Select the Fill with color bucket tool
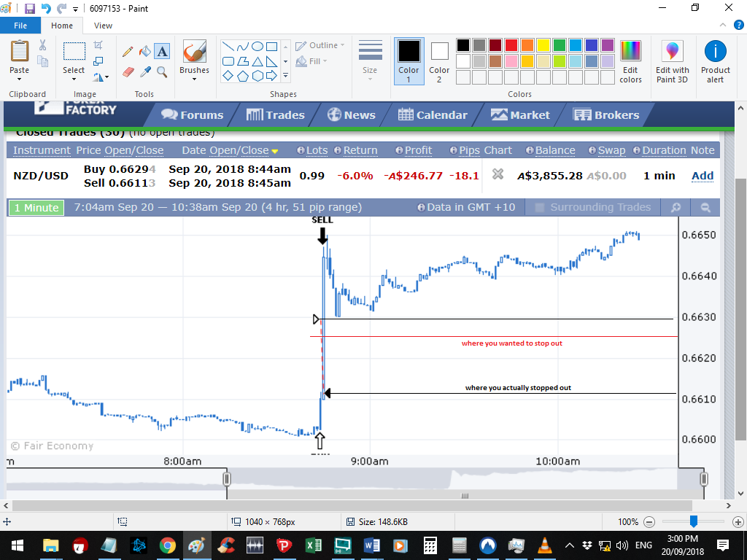Screen dimensions: 747x560 click(145, 52)
